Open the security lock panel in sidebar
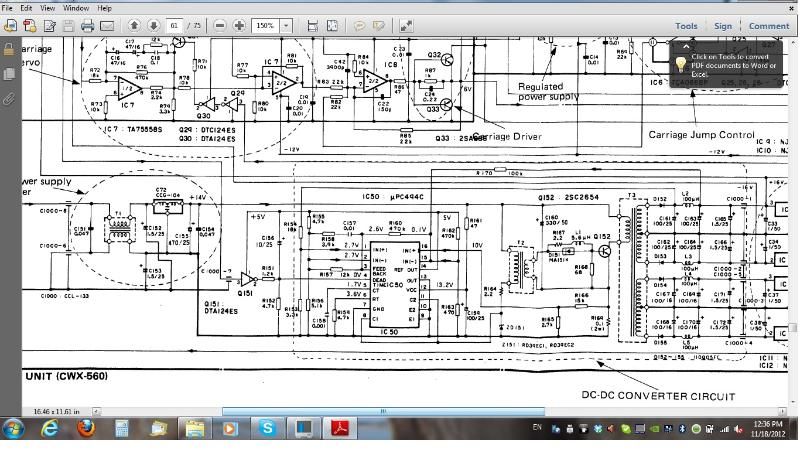The width and height of the screenshot is (800, 450). [x=9, y=49]
